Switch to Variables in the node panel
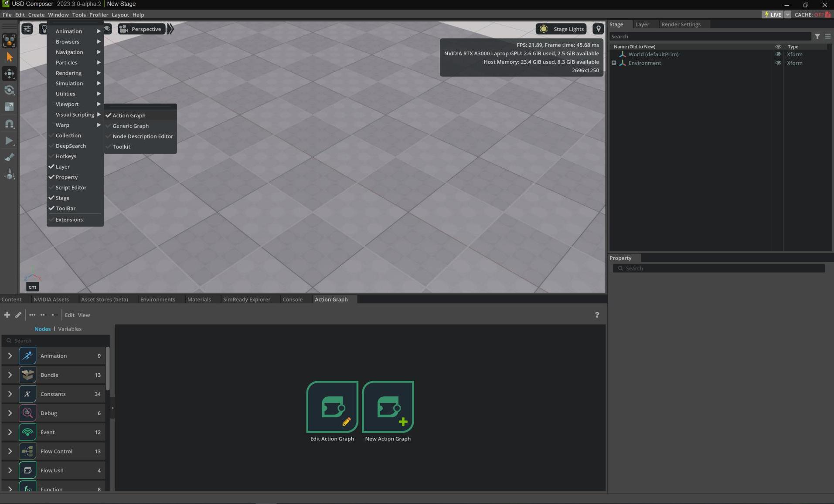The height and width of the screenshot is (504, 834). click(70, 329)
